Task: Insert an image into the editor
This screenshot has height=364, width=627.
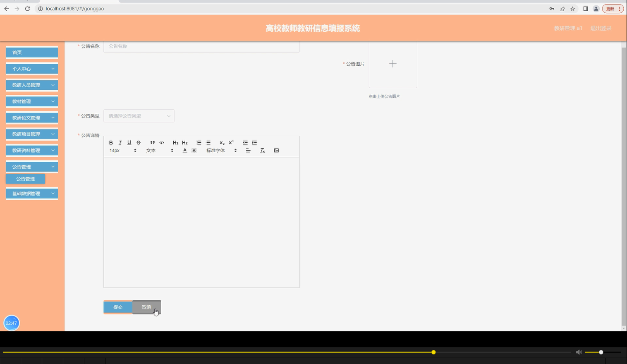Action: (x=276, y=151)
